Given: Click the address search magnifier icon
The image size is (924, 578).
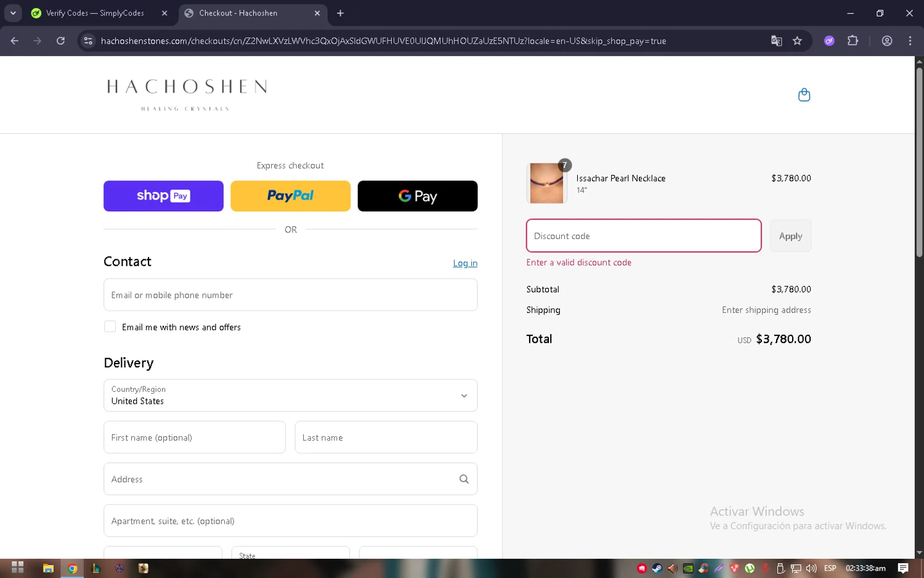Looking at the screenshot, I should (464, 479).
